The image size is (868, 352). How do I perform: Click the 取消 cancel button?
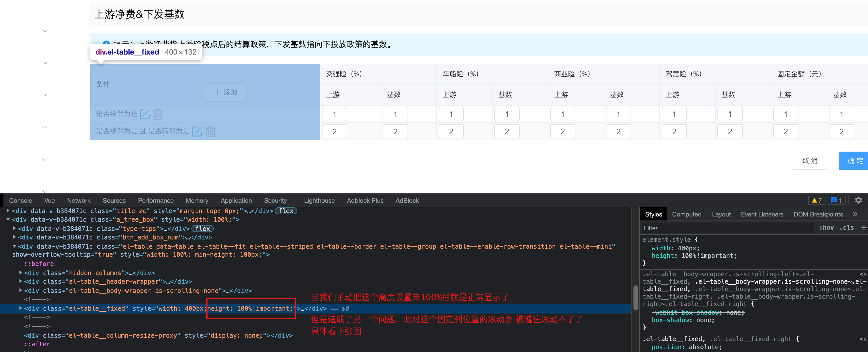click(x=809, y=161)
